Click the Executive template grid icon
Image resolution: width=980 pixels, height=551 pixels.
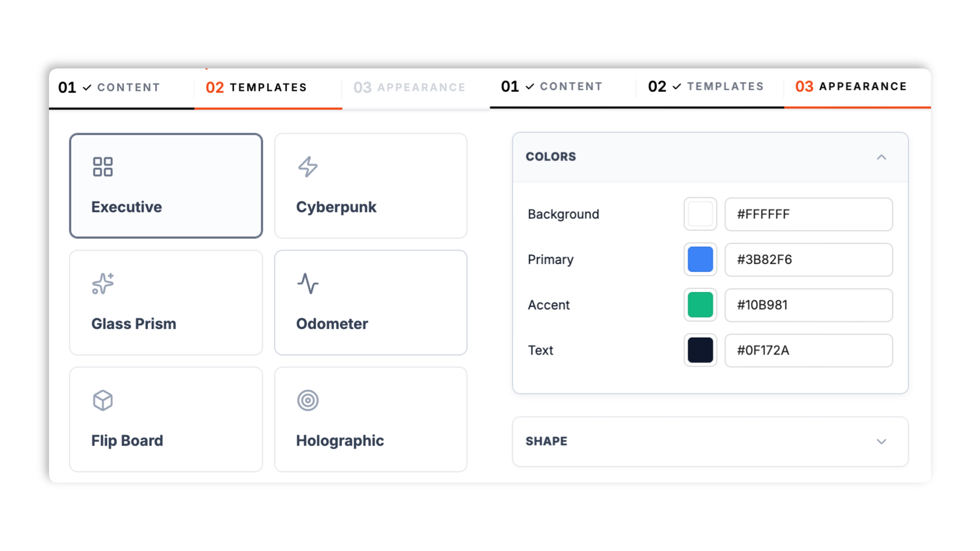pos(103,166)
